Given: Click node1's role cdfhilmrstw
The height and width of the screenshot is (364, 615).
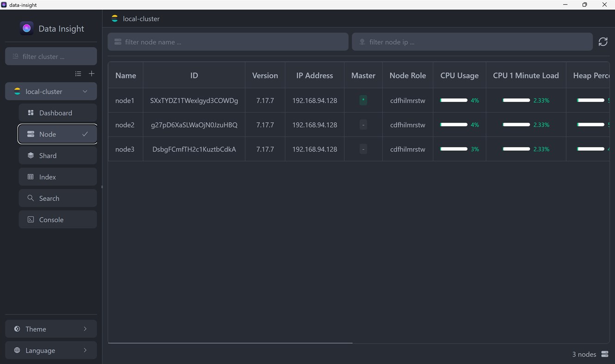Looking at the screenshot, I should 408,100.
